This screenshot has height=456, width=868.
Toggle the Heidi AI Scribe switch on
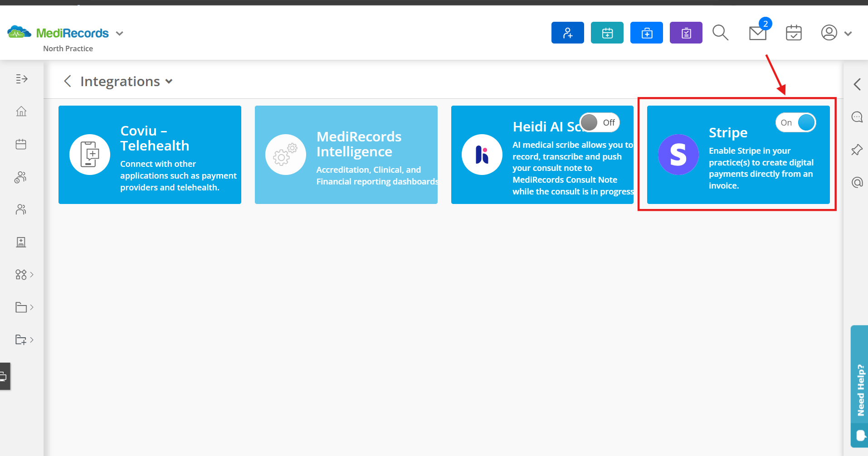600,122
